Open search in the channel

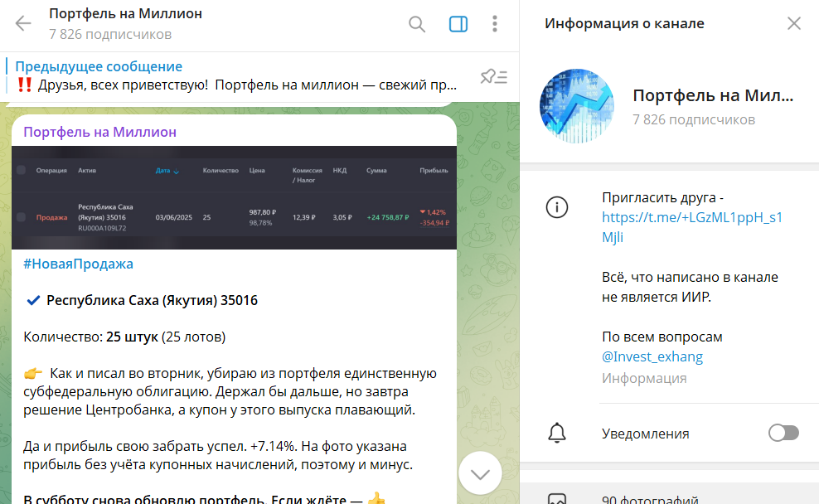coord(417,24)
